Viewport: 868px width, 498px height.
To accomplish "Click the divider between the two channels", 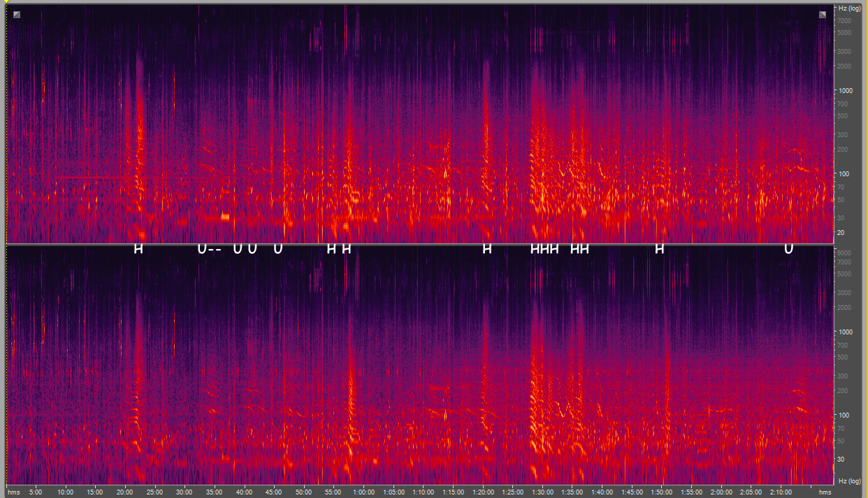I will click(x=419, y=244).
